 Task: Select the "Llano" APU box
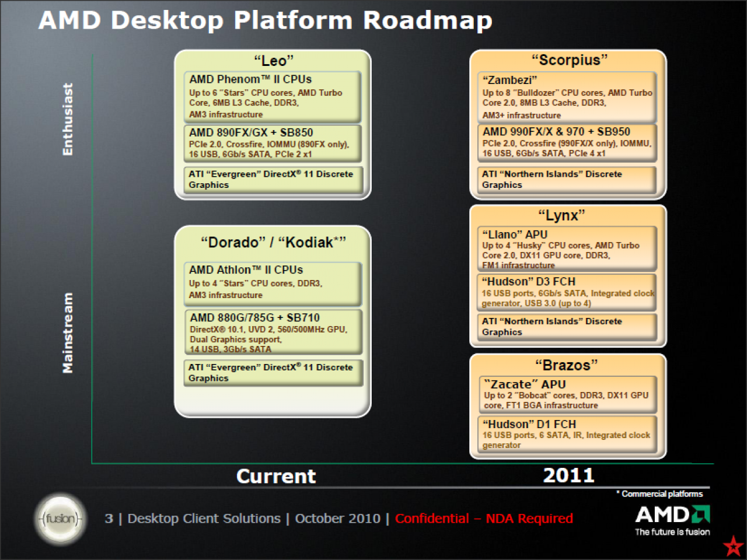point(567,249)
